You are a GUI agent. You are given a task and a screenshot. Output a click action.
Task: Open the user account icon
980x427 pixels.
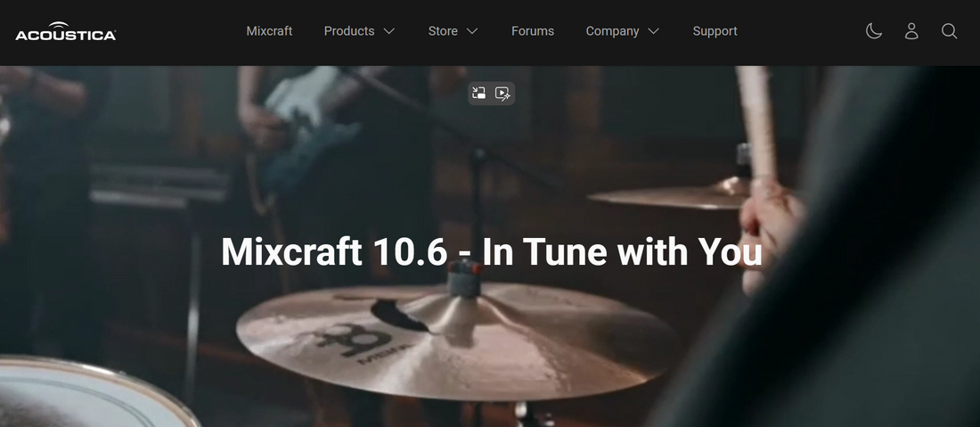(x=911, y=31)
